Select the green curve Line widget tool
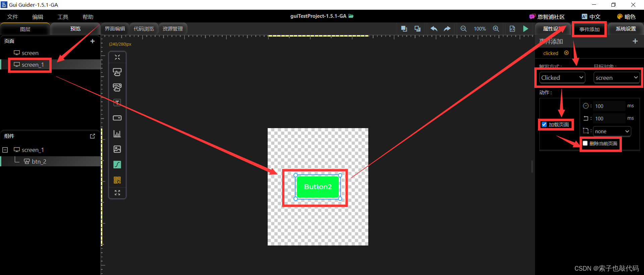This screenshot has width=644, height=275. click(x=117, y=165)
